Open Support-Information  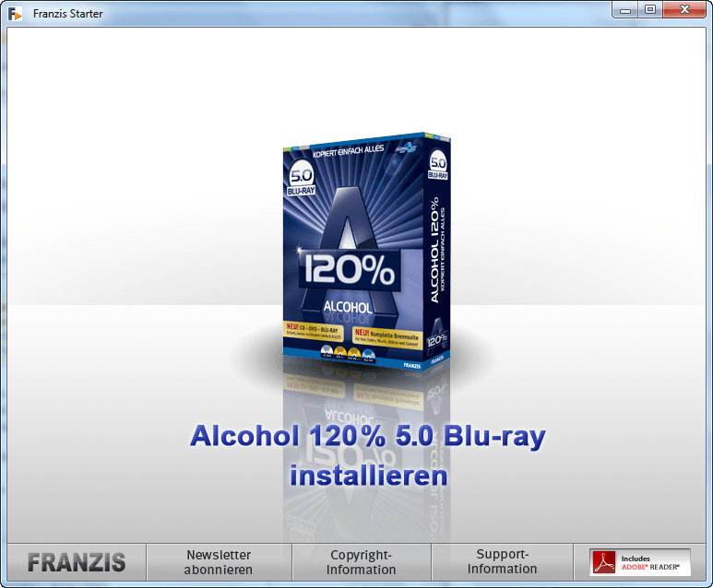coord(502,562)
